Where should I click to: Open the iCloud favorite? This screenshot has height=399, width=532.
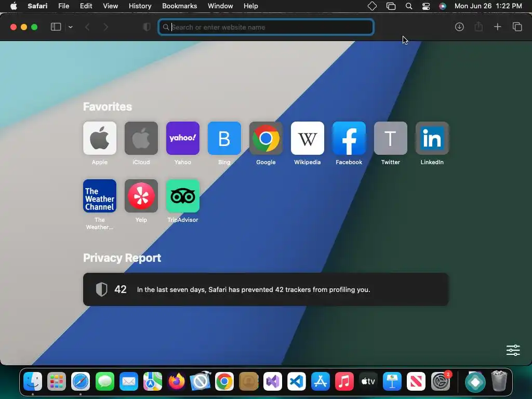pos(141,138)
